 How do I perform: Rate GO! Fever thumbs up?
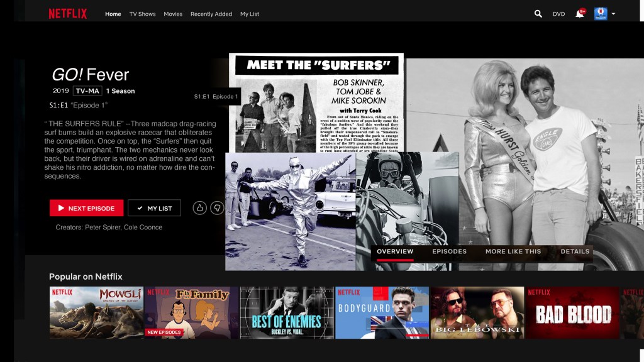click(x=200, y=208)
